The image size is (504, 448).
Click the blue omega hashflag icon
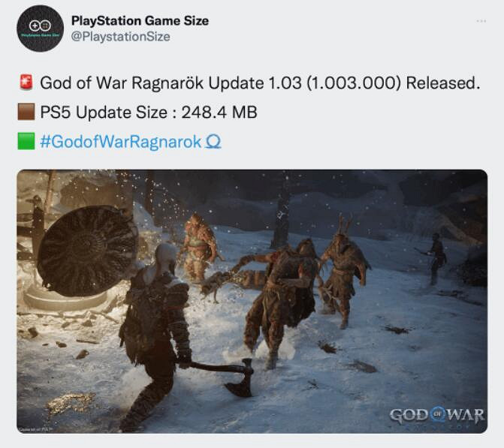point(213,142)
